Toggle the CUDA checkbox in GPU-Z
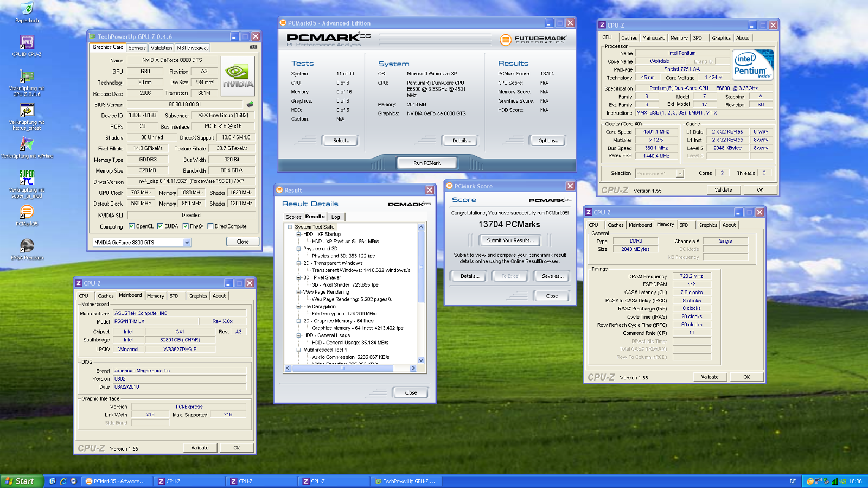 point(161,226)
